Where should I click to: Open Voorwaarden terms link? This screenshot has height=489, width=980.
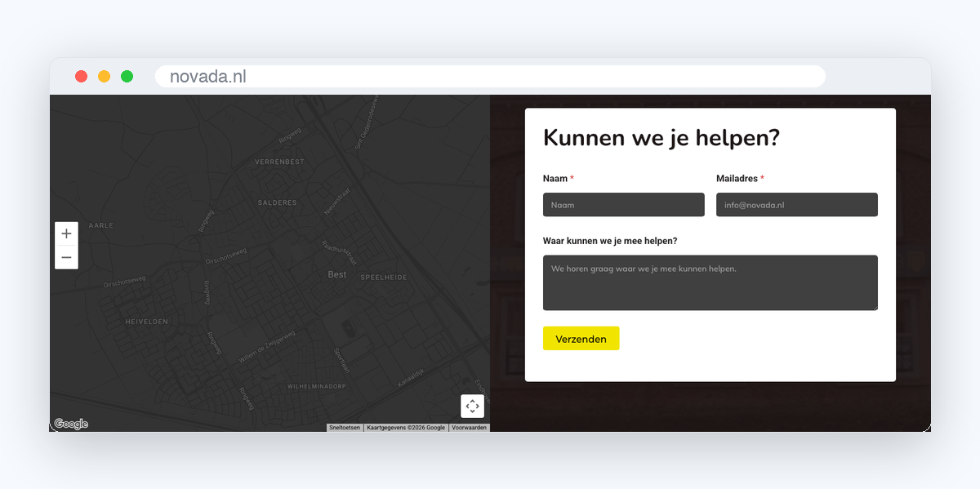(x=470, y=428)
